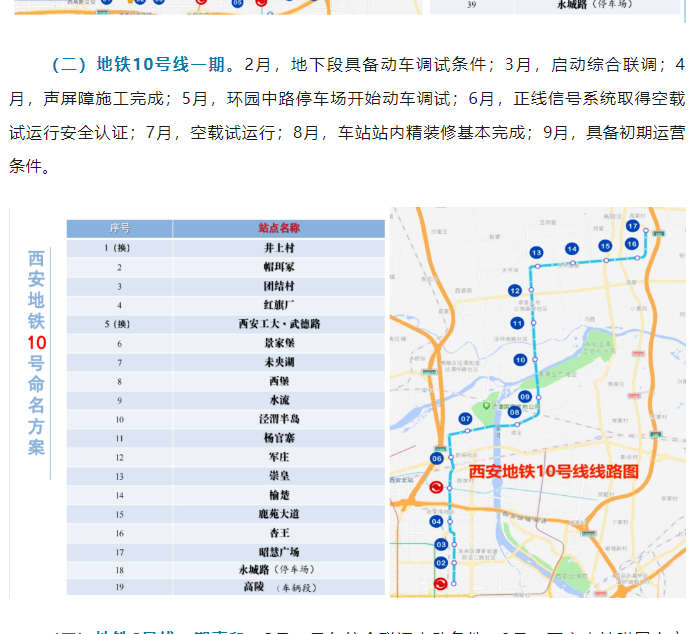The image size is (698, 634).
Task: Click the 西安北站 label on the map
Action: 402,480
